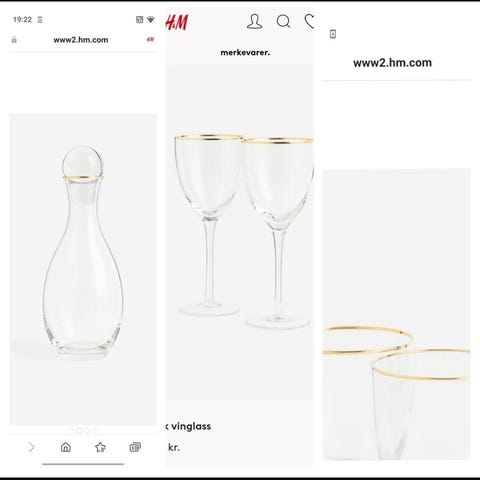
Task: Open favorites via the heart icon
Action: (x=309, y=21)
